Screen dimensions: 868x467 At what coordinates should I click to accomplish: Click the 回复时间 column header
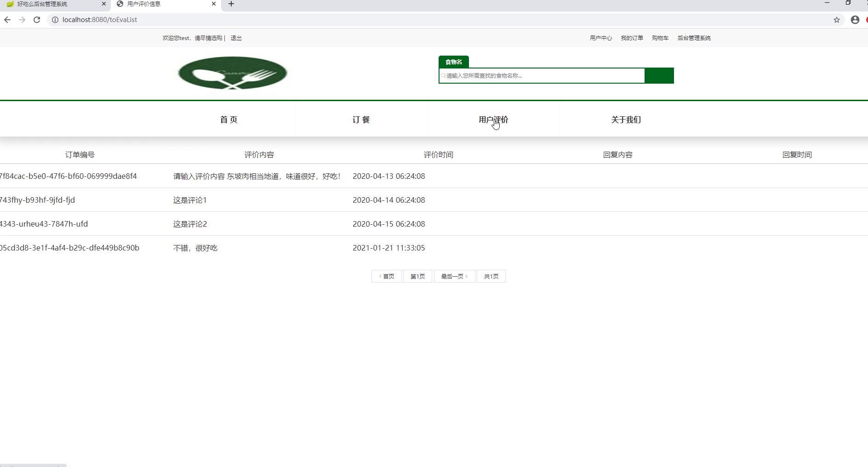pos(797,155)
